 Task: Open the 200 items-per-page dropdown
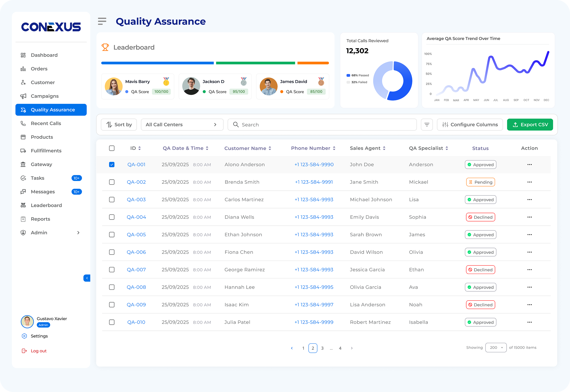pos(495,347)
